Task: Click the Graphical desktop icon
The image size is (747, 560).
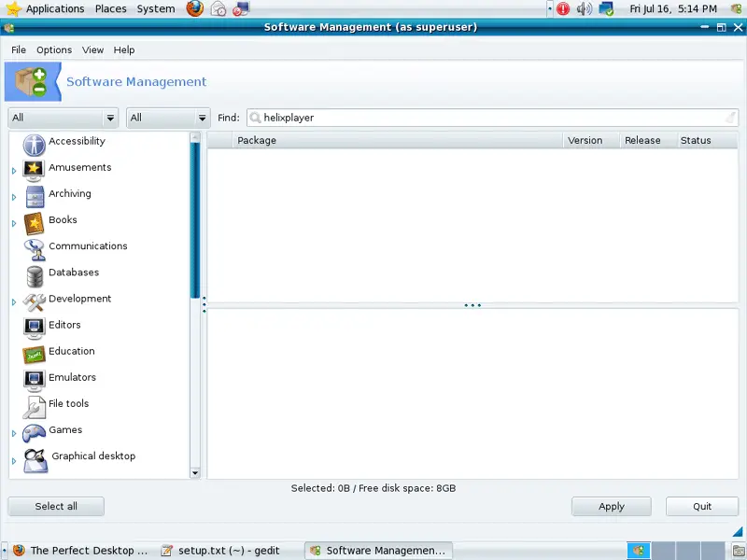Action: (x=35, y=460)
